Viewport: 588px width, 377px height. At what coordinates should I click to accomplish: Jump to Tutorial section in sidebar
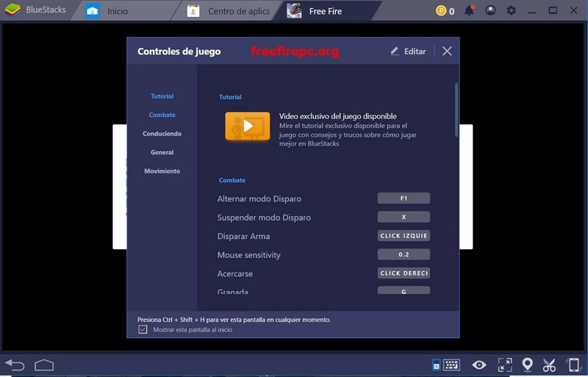162,96
